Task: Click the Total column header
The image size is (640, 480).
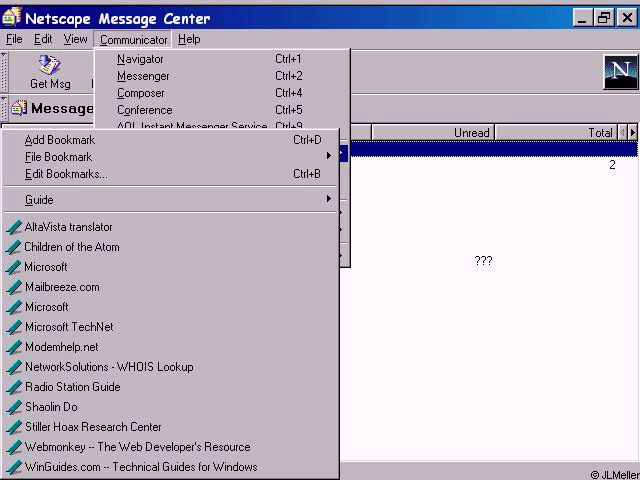Action: (556, 133)
